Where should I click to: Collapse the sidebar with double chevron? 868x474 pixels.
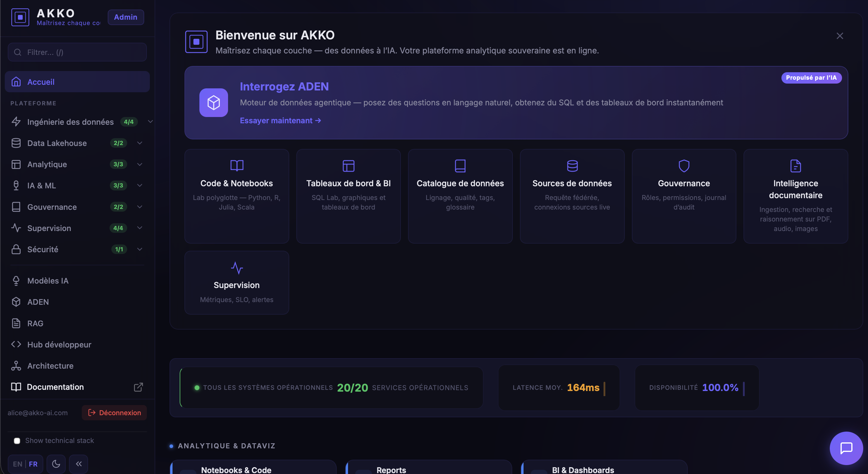click(x=79, y=464)
